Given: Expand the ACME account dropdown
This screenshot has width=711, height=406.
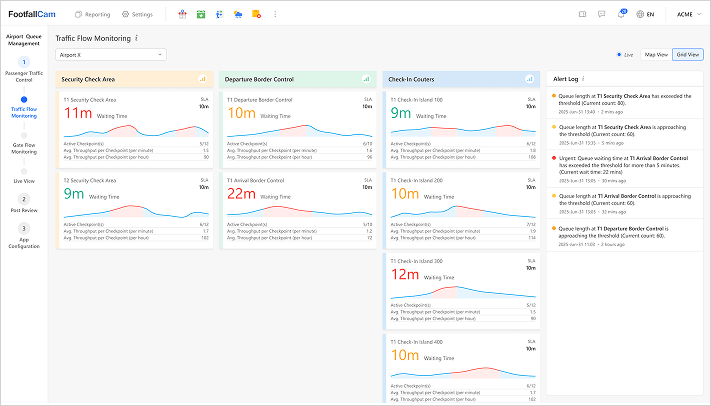Looking at the screenshot, I should pyautogui.click(x=689, y=15).
